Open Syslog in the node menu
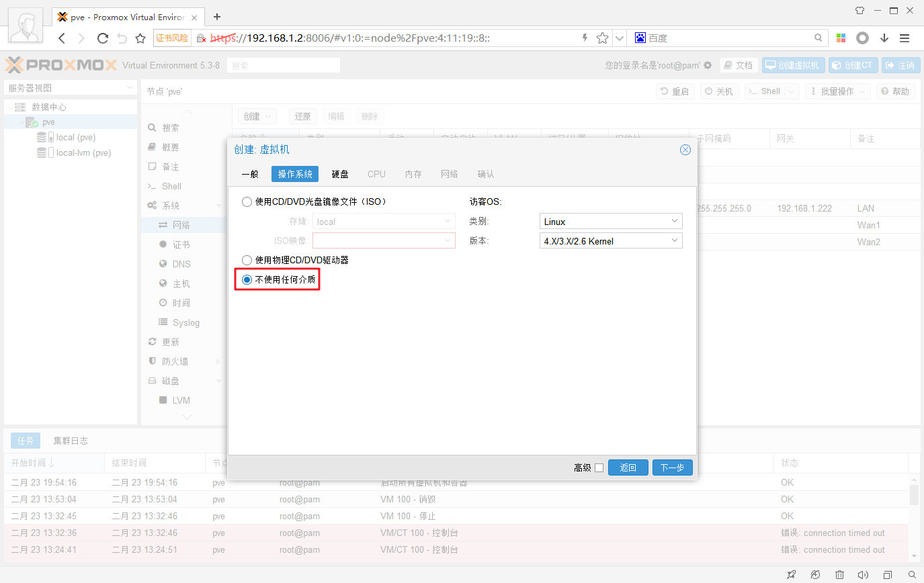 (x=185, y=322)
